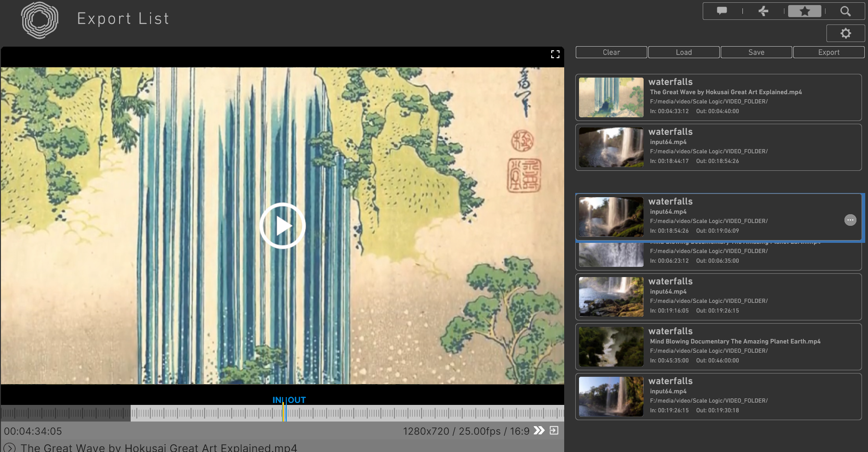Click the 'Out: 00:18:54:26' value
This screenshot has width=868, height=452.
click(717, 161)
